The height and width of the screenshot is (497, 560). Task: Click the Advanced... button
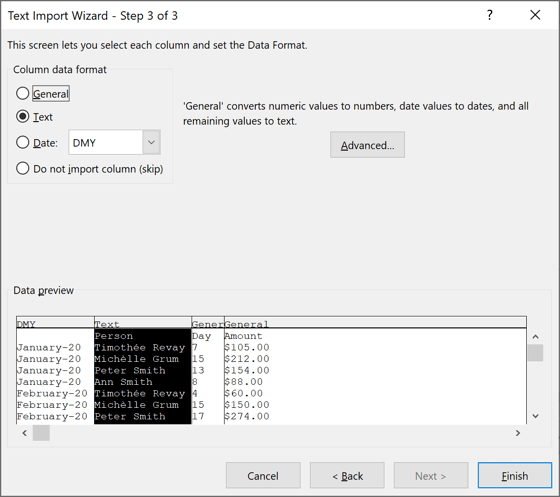coord(367,145)
